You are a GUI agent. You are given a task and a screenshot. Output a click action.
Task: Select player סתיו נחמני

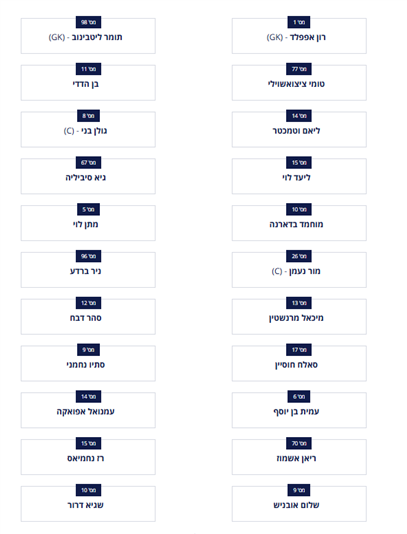[88, 363]
